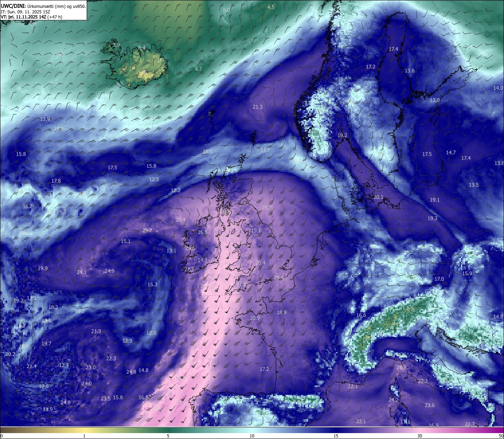Click the 6.4 value over Iceland
504x439 pixels.
tap(142, 48)
